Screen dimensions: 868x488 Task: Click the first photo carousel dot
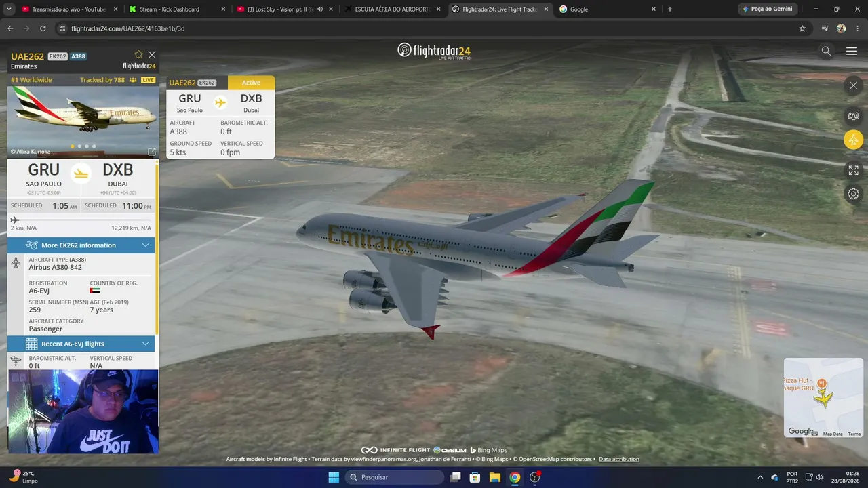coord(73,146)
